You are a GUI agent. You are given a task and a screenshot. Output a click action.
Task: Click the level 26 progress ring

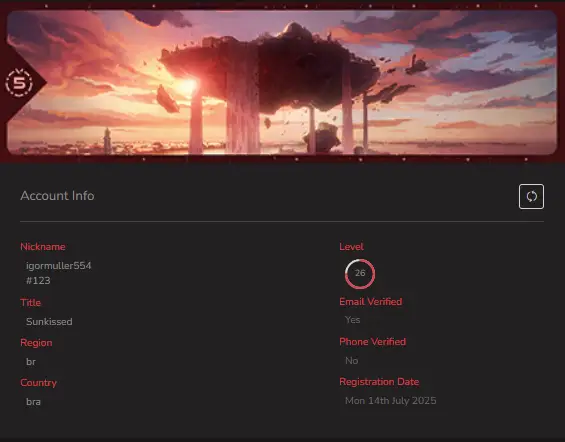tap(360, 274)
